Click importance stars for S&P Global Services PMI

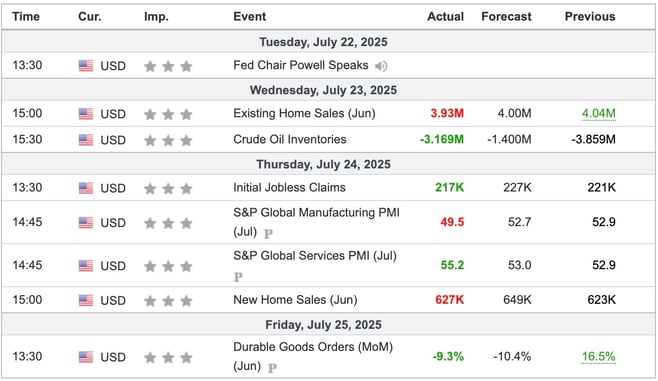168,266
